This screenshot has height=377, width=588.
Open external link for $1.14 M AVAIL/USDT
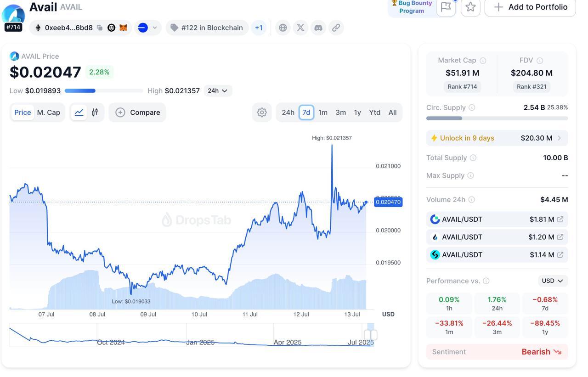pyautogui.click(x=560, y=255)
